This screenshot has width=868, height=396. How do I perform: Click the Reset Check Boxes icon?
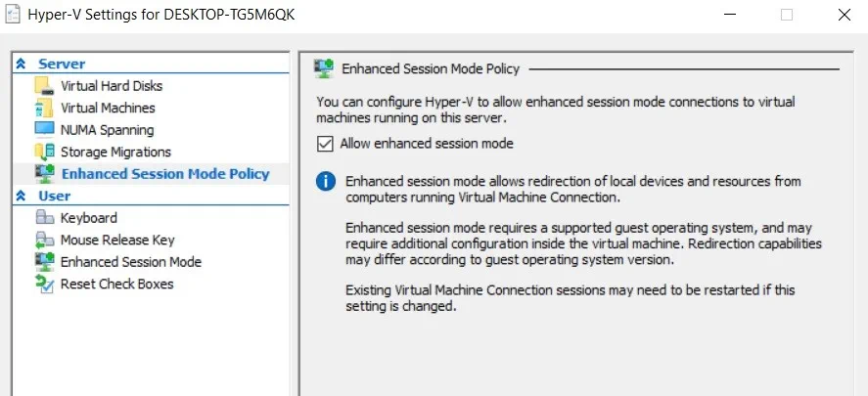44,284
